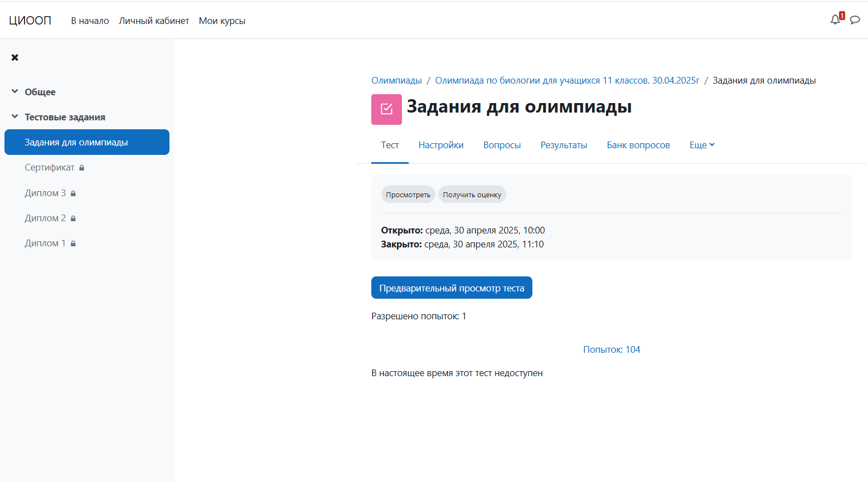
Task: Switch to the Вопросы tab
Action: tap(502, 145)
